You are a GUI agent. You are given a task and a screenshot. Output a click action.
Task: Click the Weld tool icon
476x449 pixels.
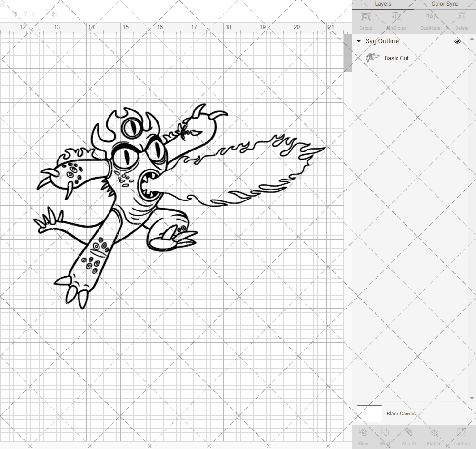point(385,432)
